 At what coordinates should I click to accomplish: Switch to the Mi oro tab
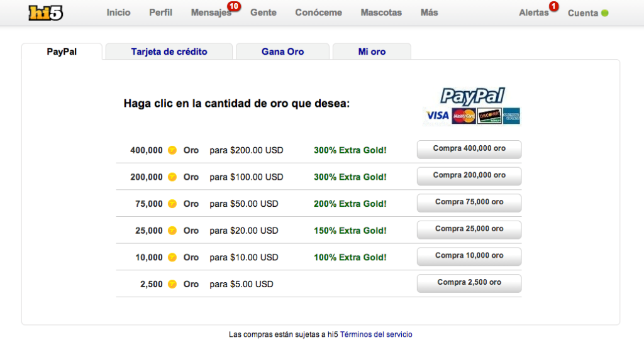pyautogui.click(x=372, y=52)
